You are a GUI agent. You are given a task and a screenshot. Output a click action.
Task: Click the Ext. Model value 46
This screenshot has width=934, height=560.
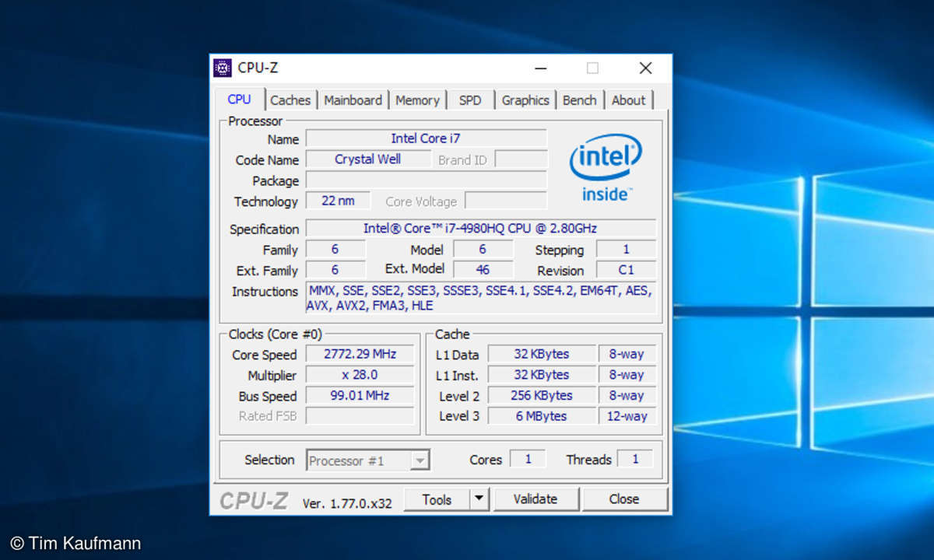pos(483,270)
